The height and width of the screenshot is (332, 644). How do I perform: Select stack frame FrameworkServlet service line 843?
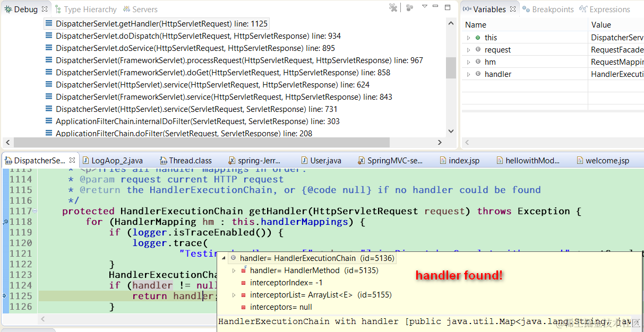tap(224, 97)
